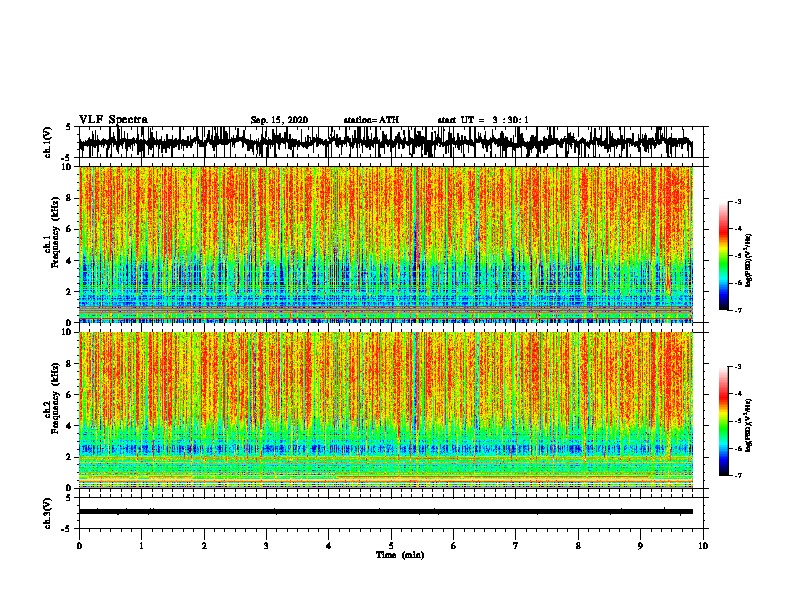Click the ch.2 frequency tick '2'
792x612 pixels.
click(70, 457)
